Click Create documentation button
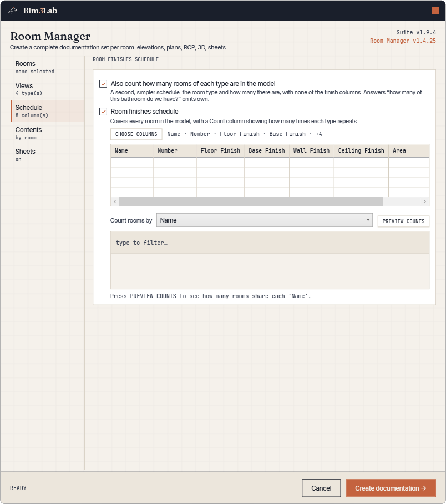Image resolution: width=446 pixels, height=504 pixels. [x=391, y=488]
